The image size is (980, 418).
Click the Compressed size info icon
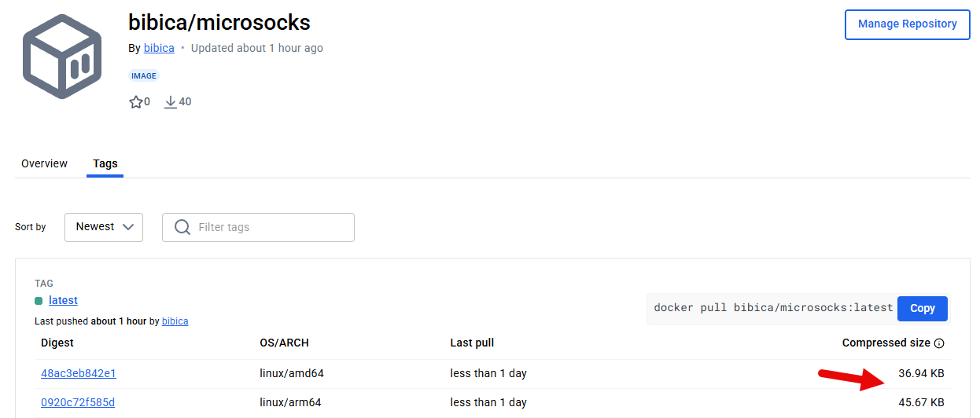(x=939, y=343)
